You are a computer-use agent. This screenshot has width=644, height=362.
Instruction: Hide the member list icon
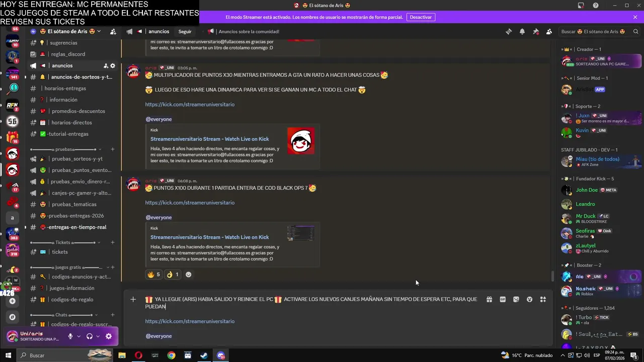pos(549,31)
